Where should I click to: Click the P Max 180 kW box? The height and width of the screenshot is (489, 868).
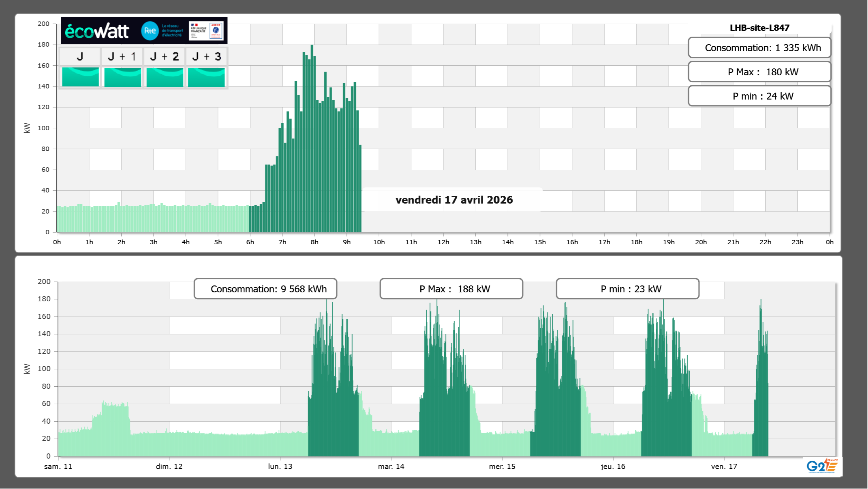(x=759, y=72)
